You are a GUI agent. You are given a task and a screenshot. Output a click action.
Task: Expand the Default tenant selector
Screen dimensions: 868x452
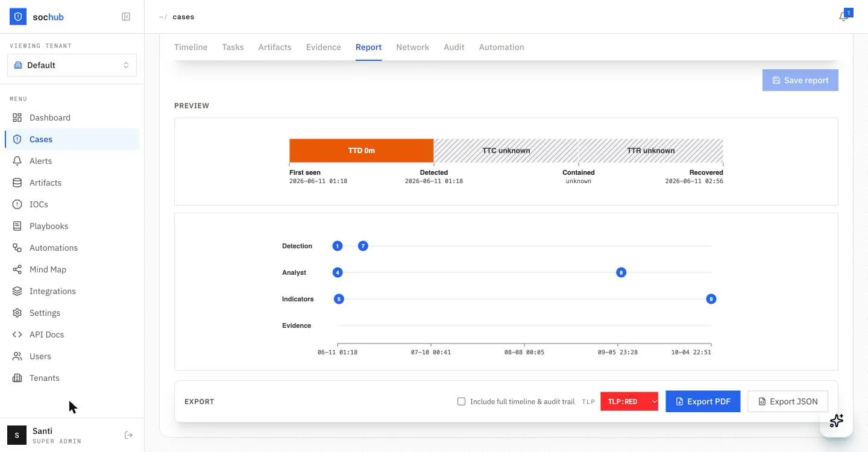coord(72,65)
